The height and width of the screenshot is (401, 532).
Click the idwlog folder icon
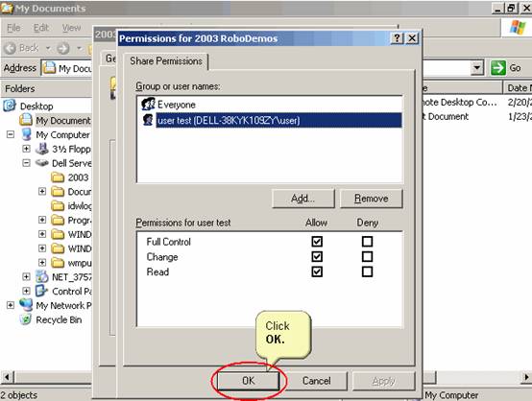(58, 205)
